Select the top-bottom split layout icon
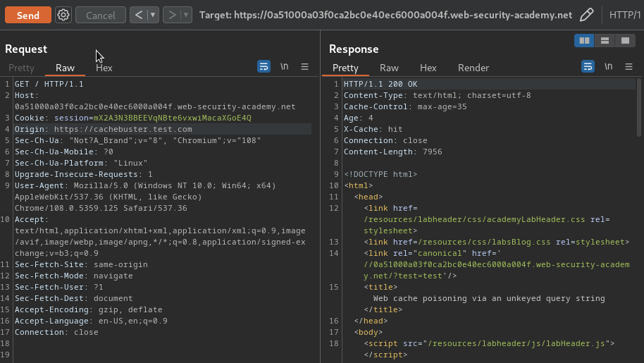This screenshot has height=363, width=644. pos(605,41)
